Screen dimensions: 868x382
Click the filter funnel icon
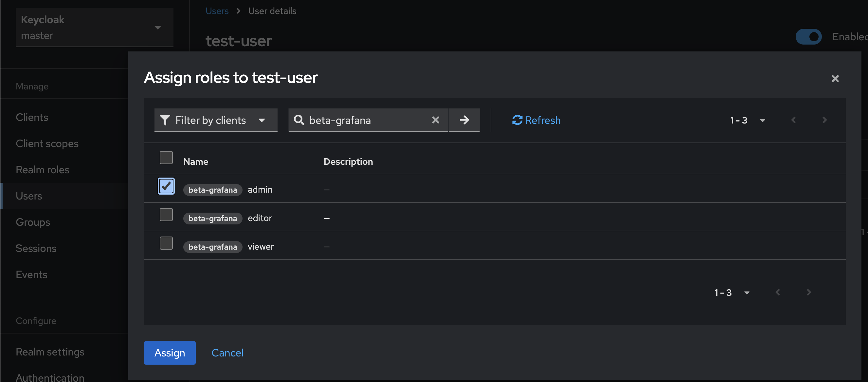point(165,120)
